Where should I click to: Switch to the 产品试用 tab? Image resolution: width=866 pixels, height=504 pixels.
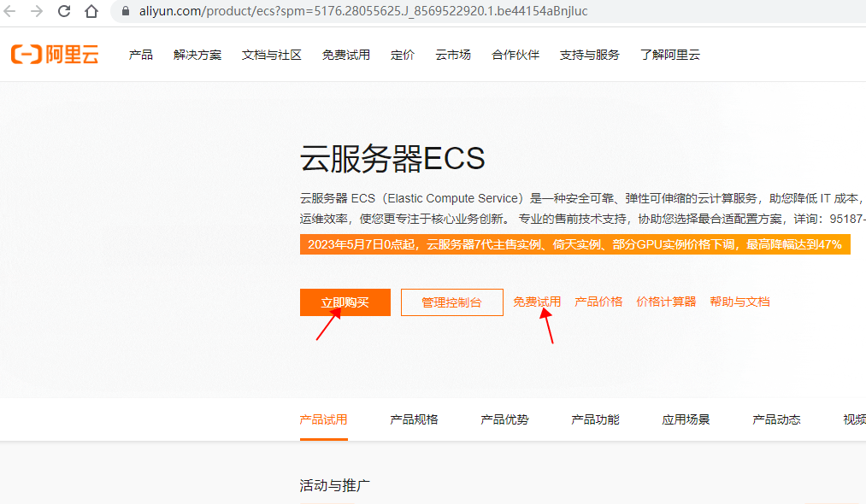324,419
